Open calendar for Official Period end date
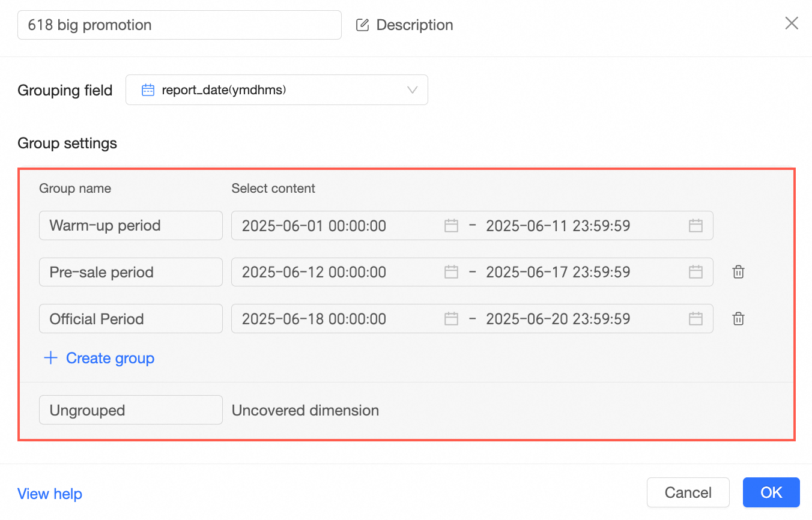The image size is (812, 520). click(x=695, y=319)
